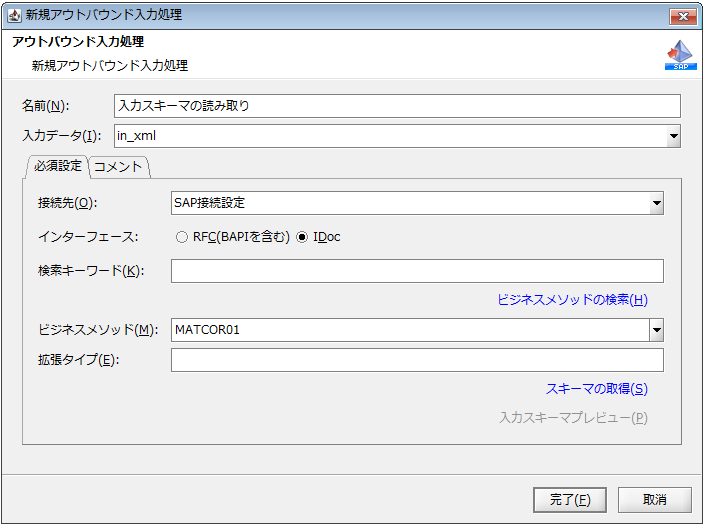Screen dimensions: 704x525
Task: Click the MATCOR01 text in ビジネスメソッド box
Action: click(x=207, y=330)
